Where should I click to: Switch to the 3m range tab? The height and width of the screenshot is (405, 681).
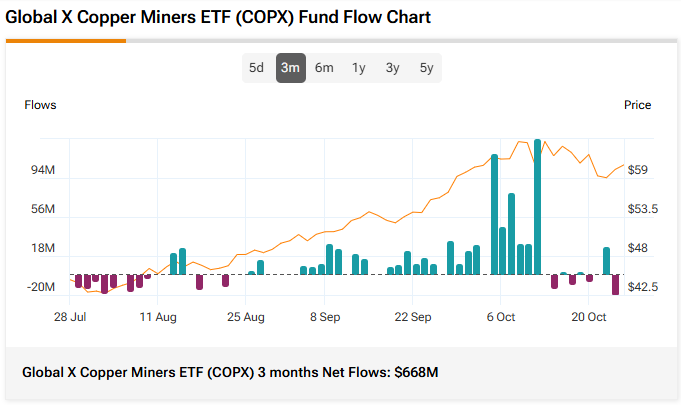(291, 68)
